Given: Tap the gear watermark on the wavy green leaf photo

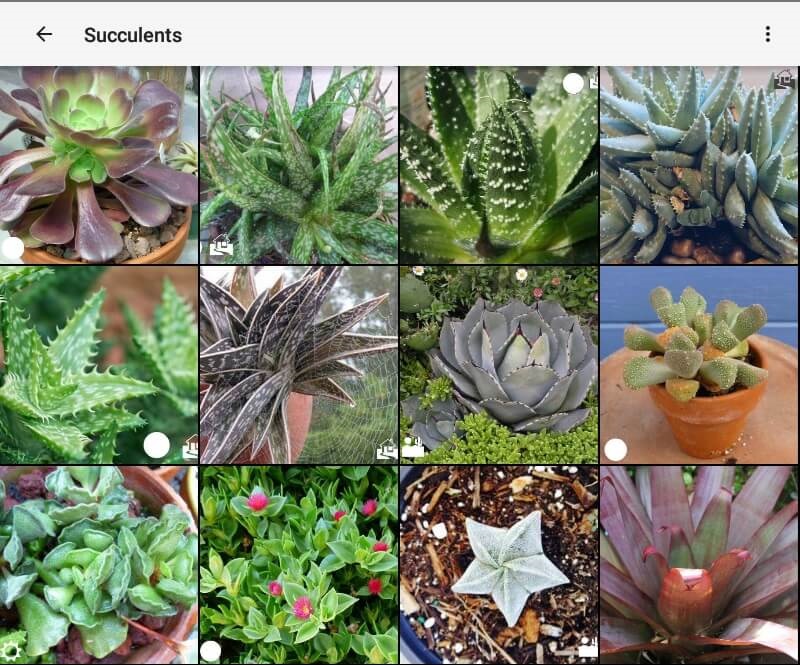Looking at the screenshot, I should pos(11,651).
